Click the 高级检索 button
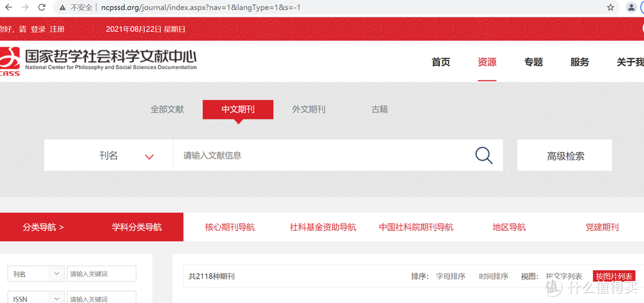The image size is (644, 303). 565,156
